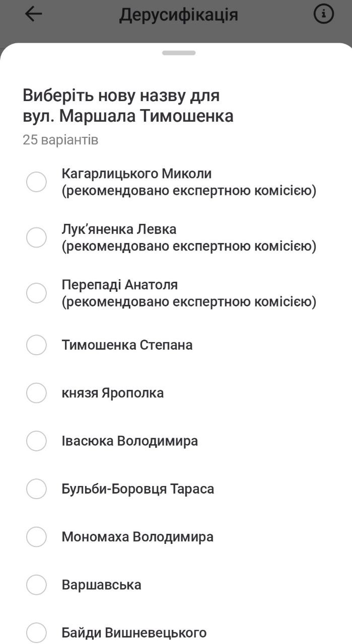Click the Івасюка Володимира label text
The height and width of the screenshot is (644, 352).
[x=129, y=441]
